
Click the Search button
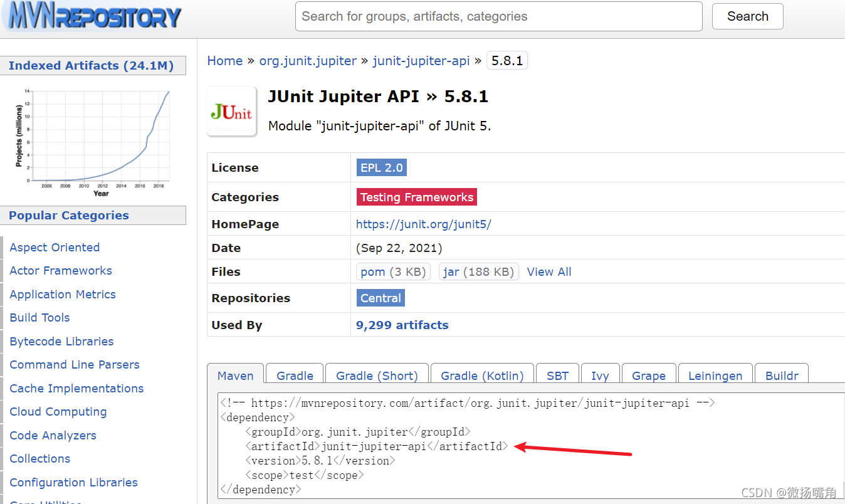click(747, 16)
